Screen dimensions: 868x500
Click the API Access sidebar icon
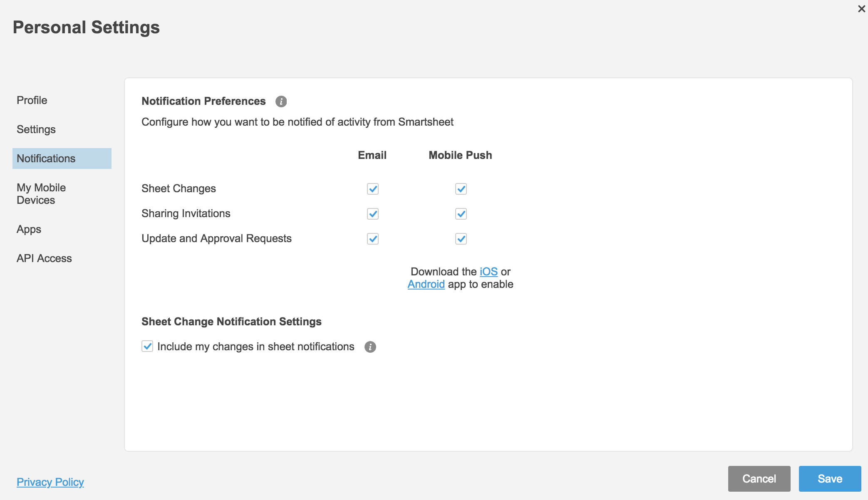tap(44, 258)
